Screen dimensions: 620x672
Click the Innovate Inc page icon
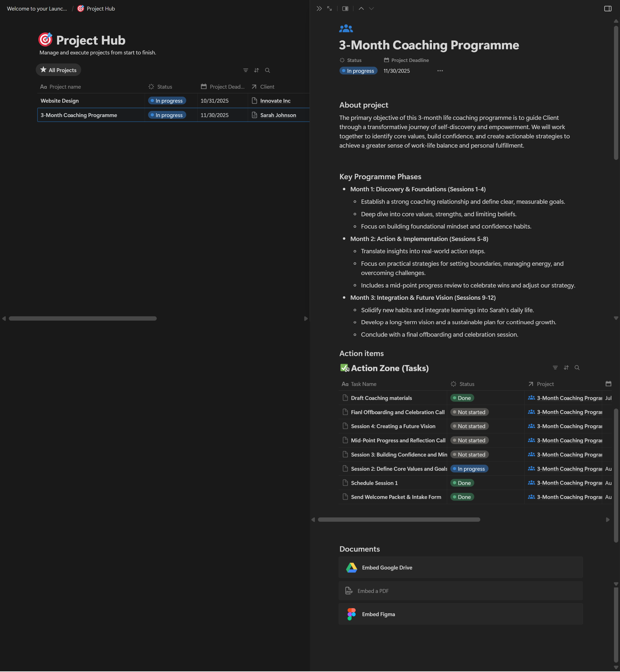pos(254,101)
